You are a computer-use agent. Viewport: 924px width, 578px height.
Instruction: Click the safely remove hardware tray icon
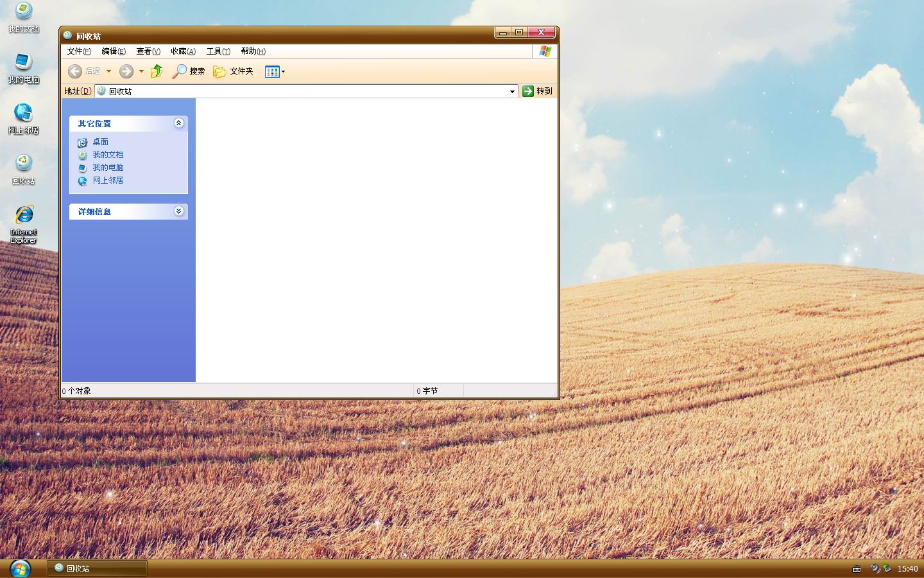coord(887,568)
